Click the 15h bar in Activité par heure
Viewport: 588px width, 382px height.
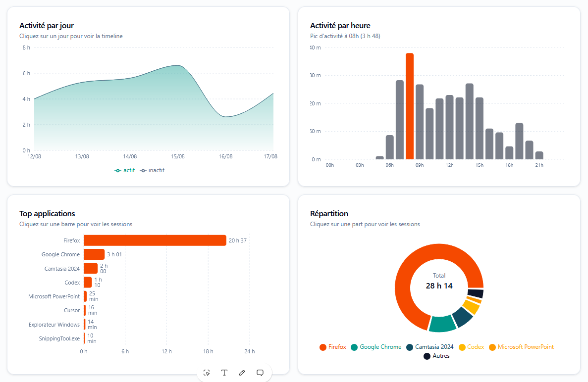point(479,129)
